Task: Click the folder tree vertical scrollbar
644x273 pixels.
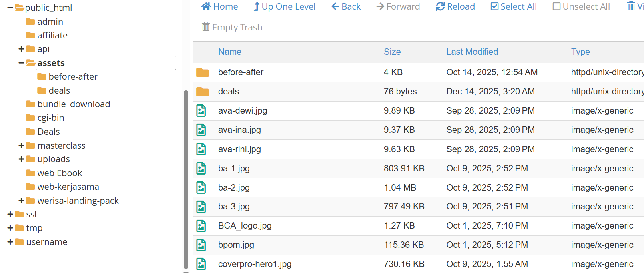Action: click(x=186, y=180)
